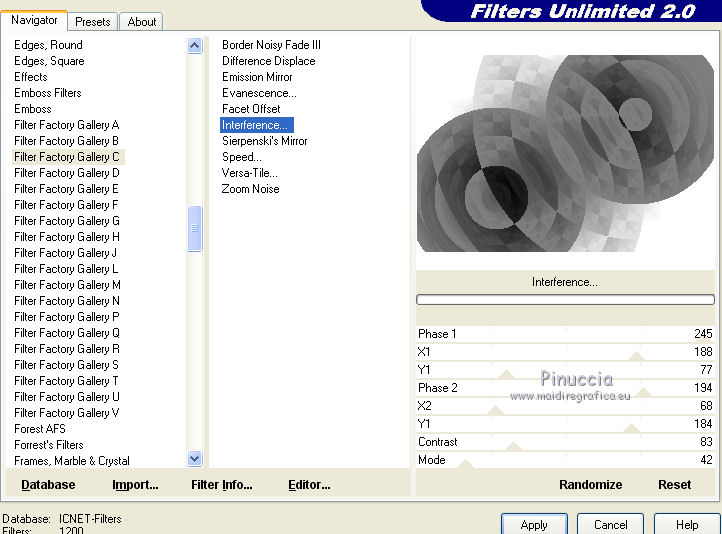Choose the Emission Mirror filter
Image resolution: width=722 pixels, height=534 pixels.
pos(257,77)
